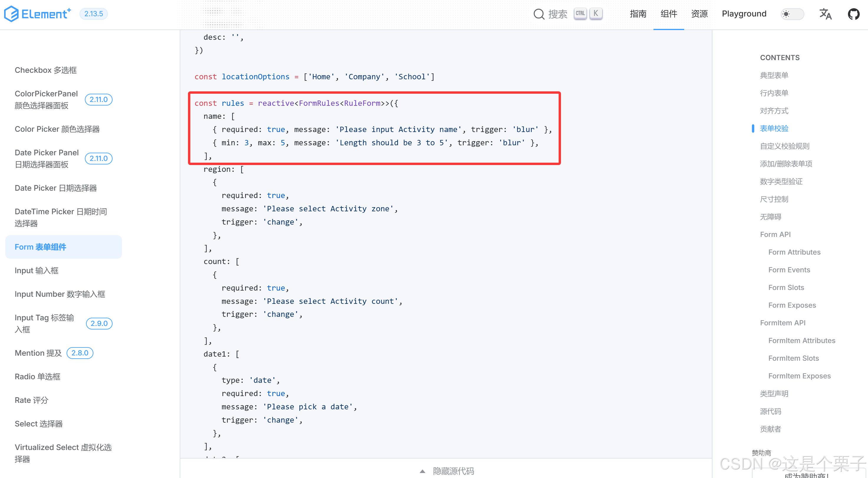Screen dimensions: 868x478
Task: Open the 资源 navigation tab
Action: point(699,14)
